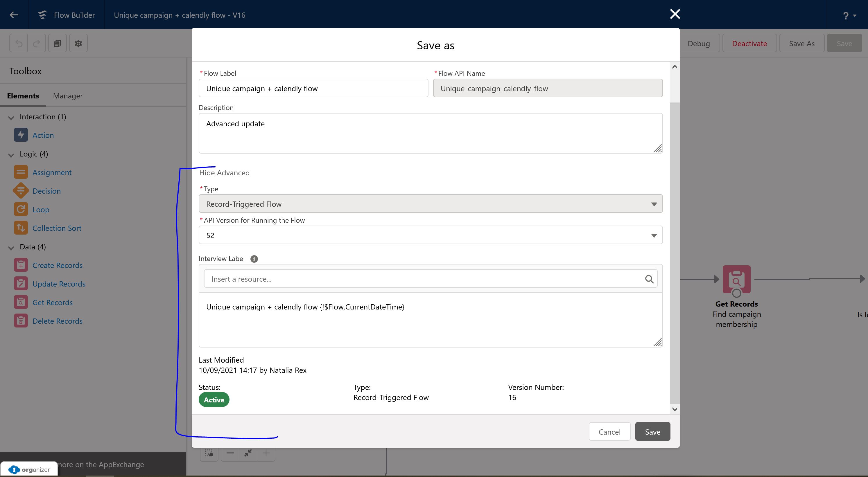868x477 pixels.
Task: Select the Update Records element icon
Action: [x=21, y=283]
